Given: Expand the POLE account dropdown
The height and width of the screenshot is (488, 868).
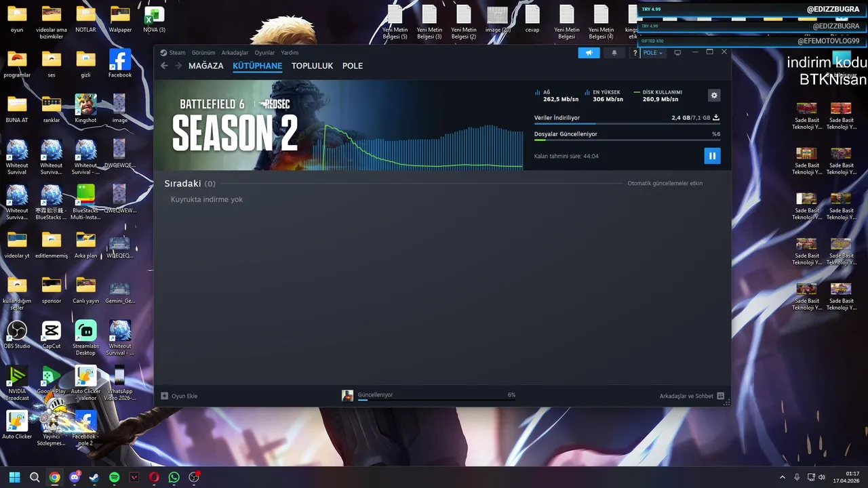Looking at the screenshot, I should (x=653, y=52).
